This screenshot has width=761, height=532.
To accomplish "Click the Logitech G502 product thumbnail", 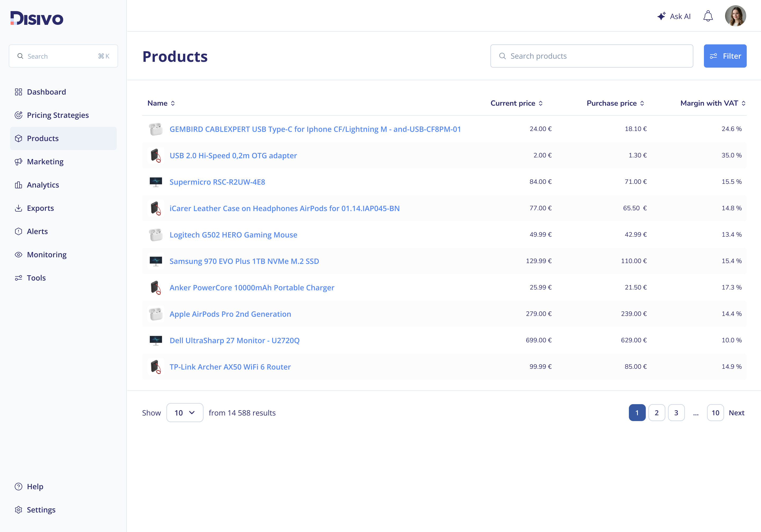I will click(x=156, y=235).
